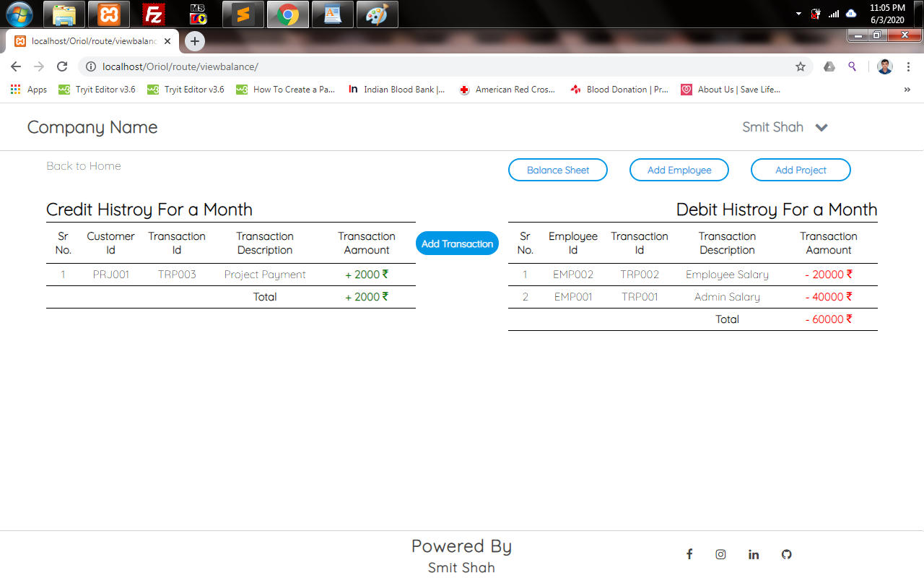
Task: Open the MS-DOS app in the taskbar
Action: 199,14
